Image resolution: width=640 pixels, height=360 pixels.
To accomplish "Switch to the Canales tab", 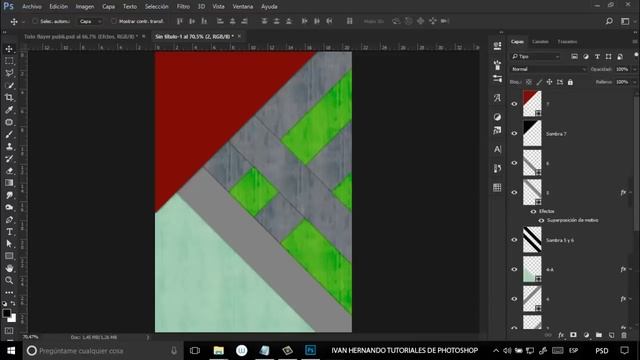I will coord(540,42).
